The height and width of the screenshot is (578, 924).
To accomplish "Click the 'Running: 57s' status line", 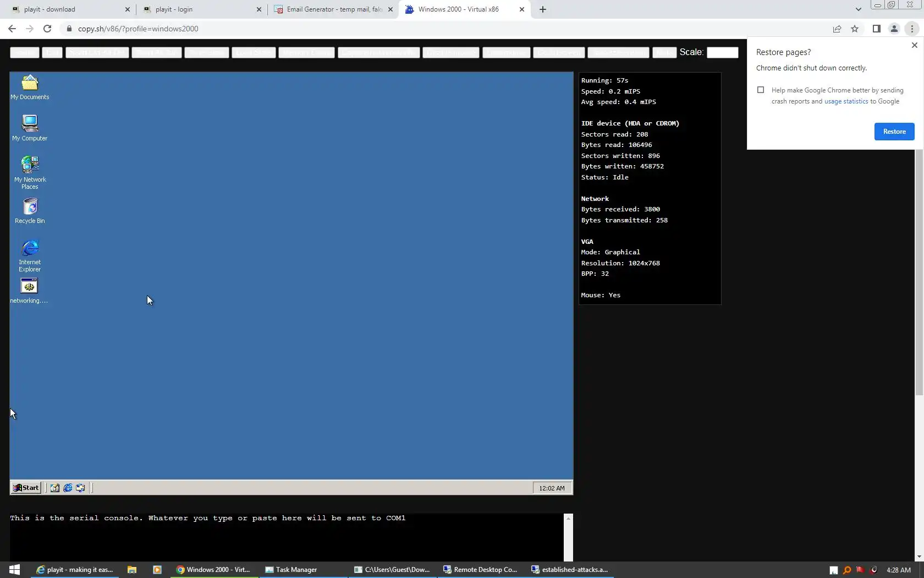I will pos(604,80).
